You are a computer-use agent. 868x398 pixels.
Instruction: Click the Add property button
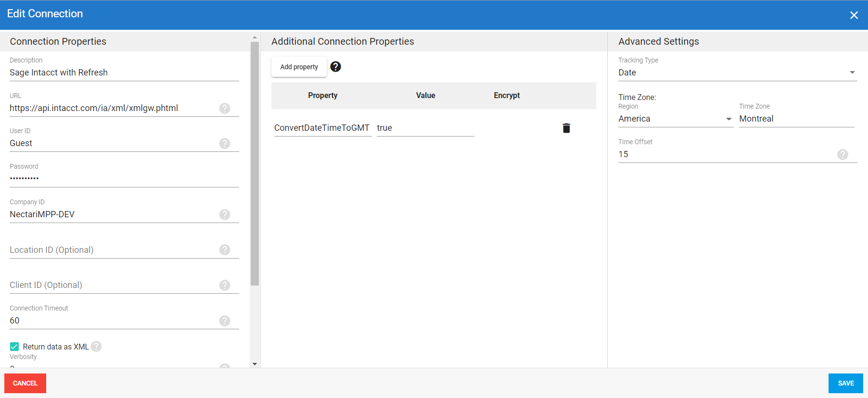pos(299,67)
